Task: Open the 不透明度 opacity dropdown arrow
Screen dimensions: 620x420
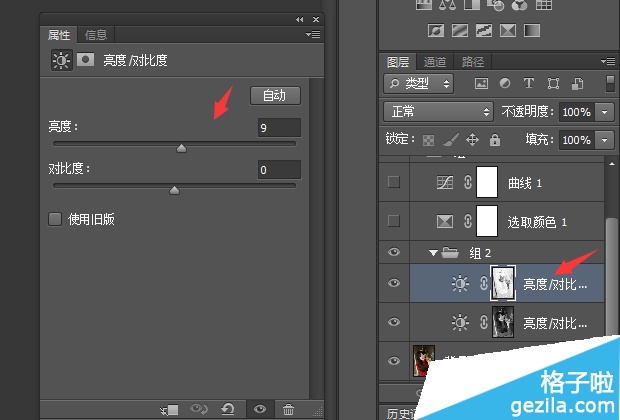Action: [605, 111]
